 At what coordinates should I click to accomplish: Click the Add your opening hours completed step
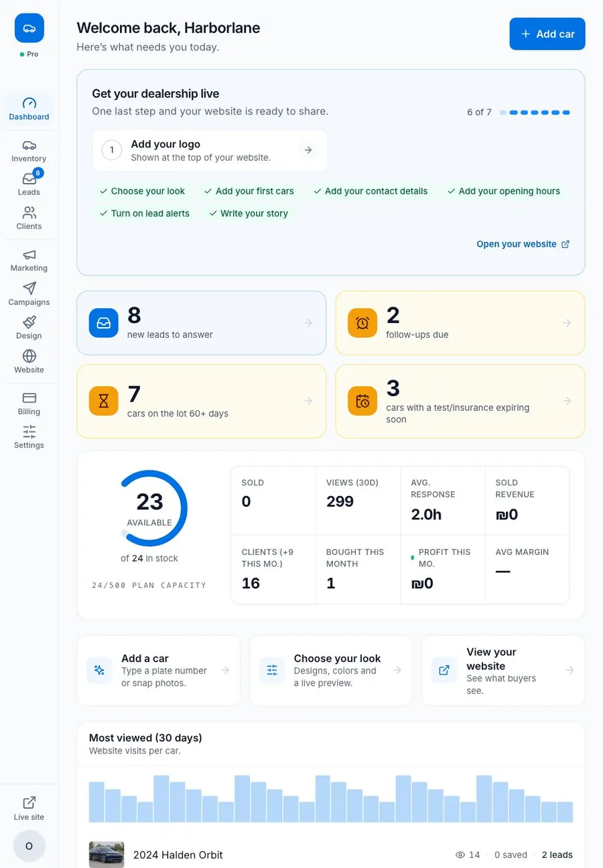(504, 191)
